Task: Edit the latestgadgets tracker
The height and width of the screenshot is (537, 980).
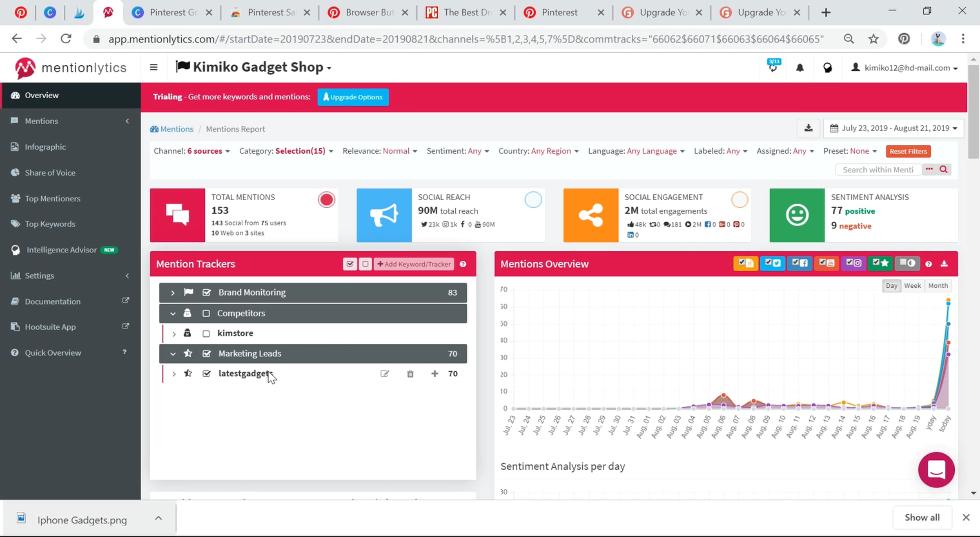Action: pyautogui.click(x=385, y=374)
